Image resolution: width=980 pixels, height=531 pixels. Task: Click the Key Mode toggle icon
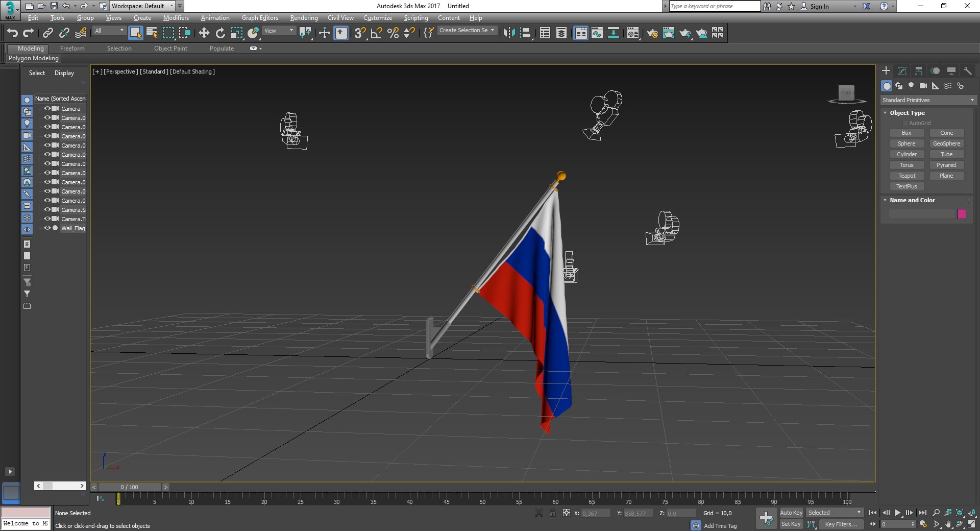tap(873, 524)
